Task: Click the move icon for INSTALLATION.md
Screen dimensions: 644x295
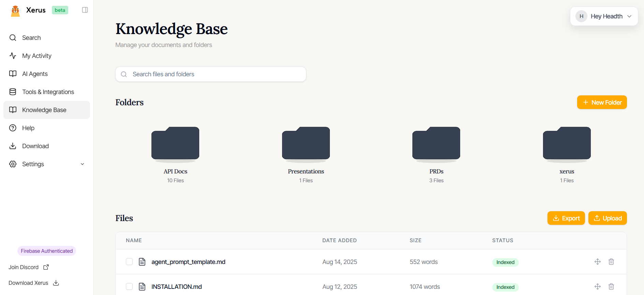Action: pyautogui.click(x=598, y=286)
